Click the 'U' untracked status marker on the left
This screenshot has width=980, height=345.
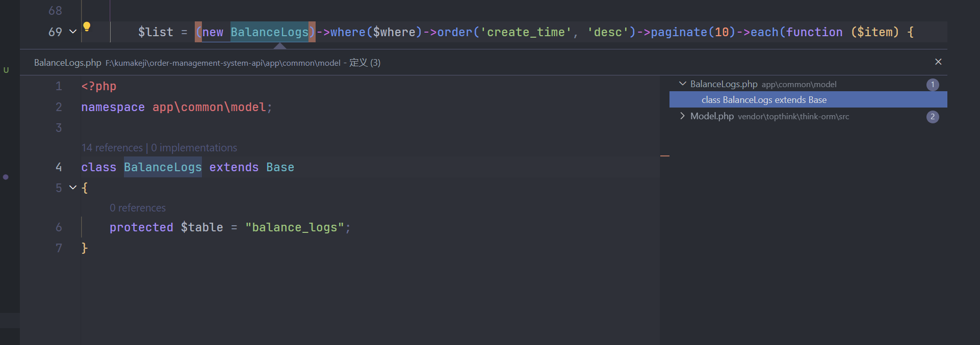6,70
